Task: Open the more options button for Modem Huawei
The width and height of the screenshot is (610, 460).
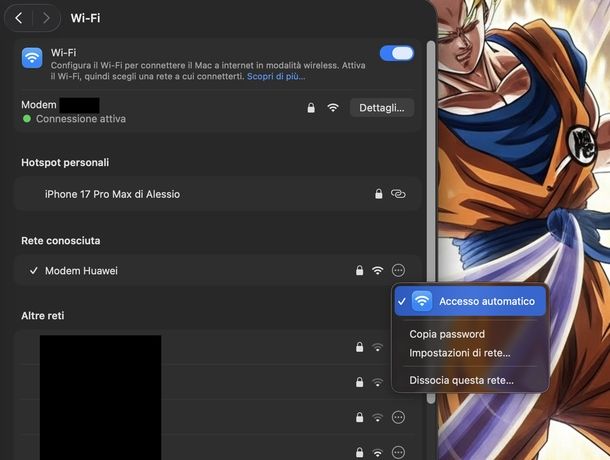Action: click(398, 270)
